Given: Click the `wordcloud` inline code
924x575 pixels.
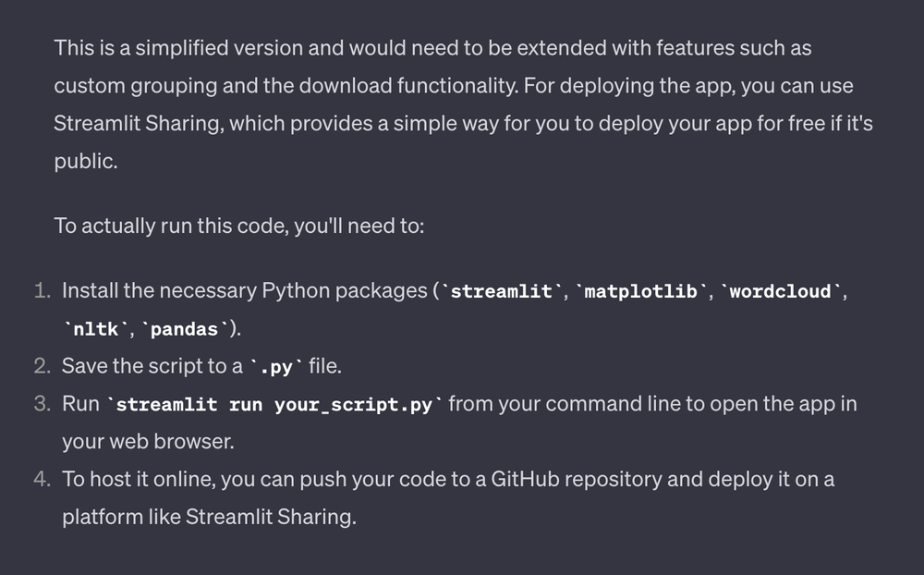Looking at the screenshot, I should (x=780, y=291).
